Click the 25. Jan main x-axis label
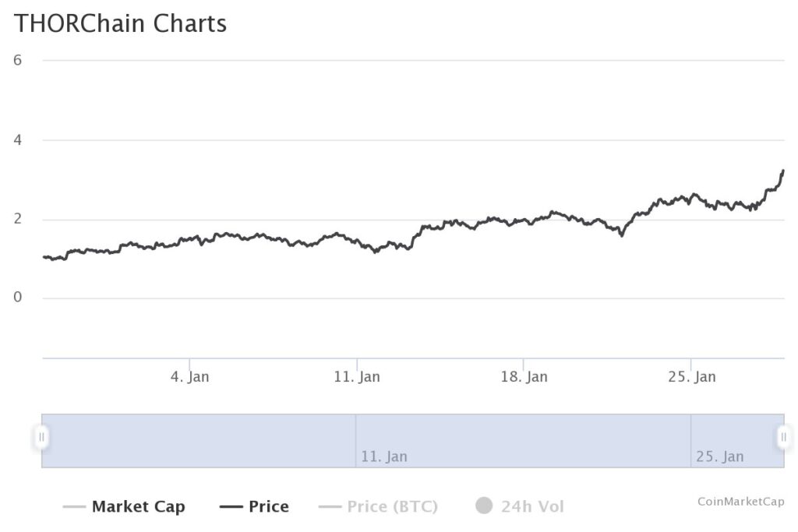 (x=692, y=377)
